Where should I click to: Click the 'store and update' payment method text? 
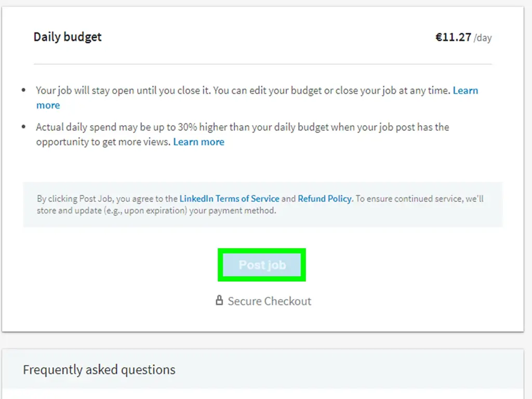pos(156,211)
